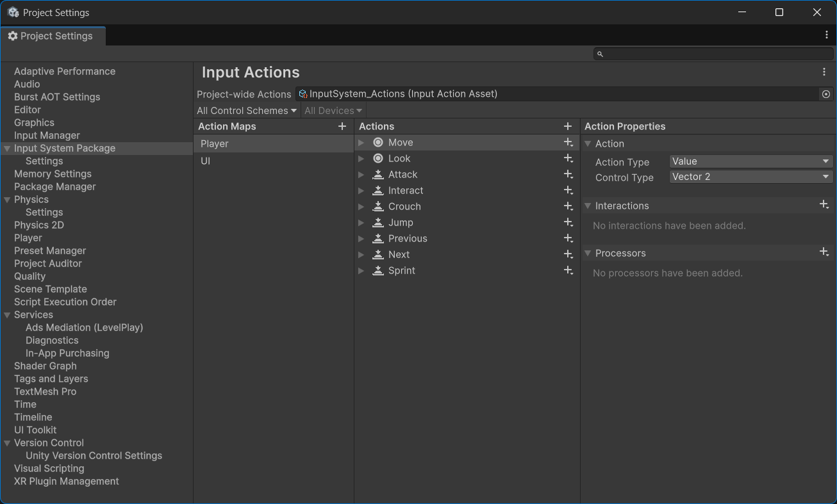Open Settings under Input System Package
Screen dimensions: 837x504
[44, 161]
